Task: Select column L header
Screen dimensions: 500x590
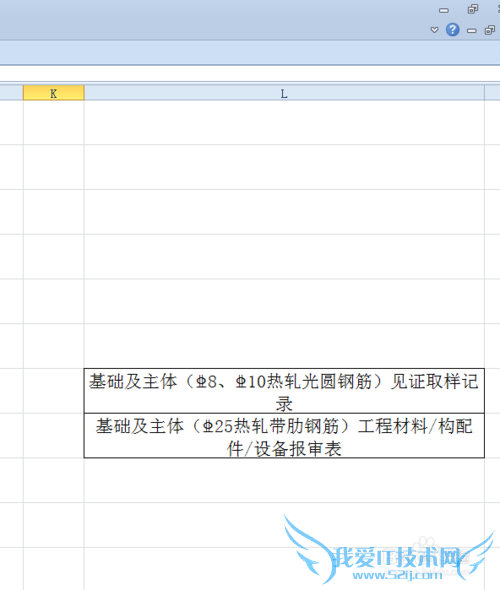Action: click(284, 93)
